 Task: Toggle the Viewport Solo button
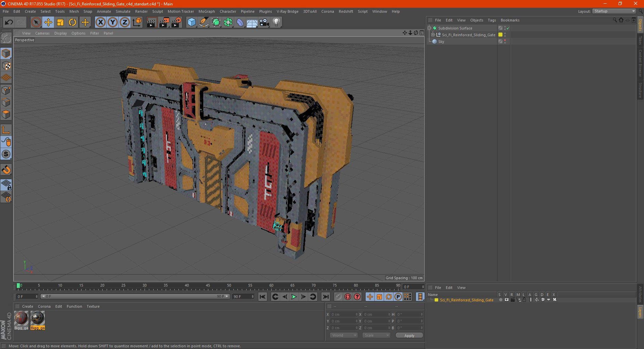(x=6, y=154)
